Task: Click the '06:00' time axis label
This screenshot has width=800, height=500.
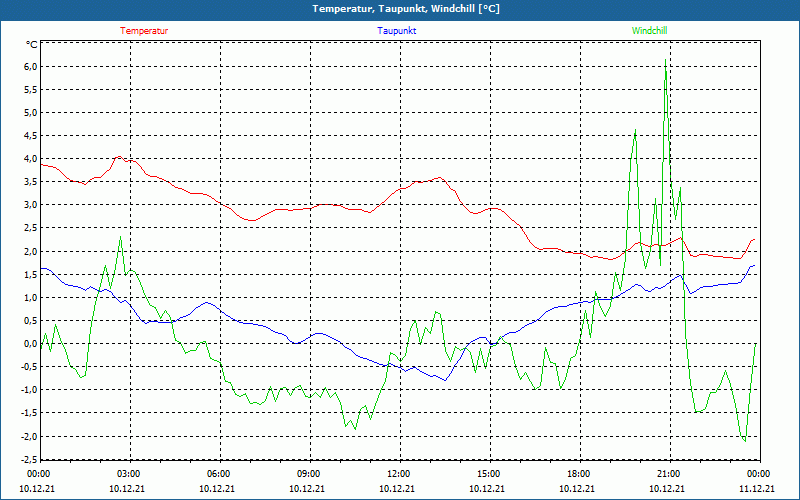Action: click(218, 473)
